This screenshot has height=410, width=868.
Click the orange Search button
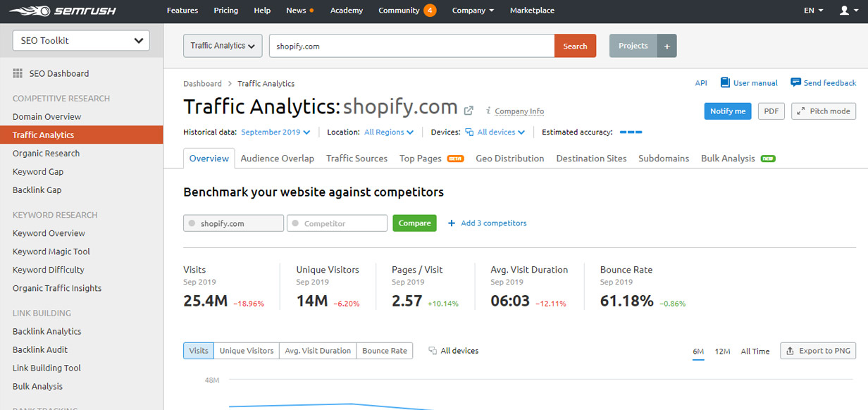(575, 46)
